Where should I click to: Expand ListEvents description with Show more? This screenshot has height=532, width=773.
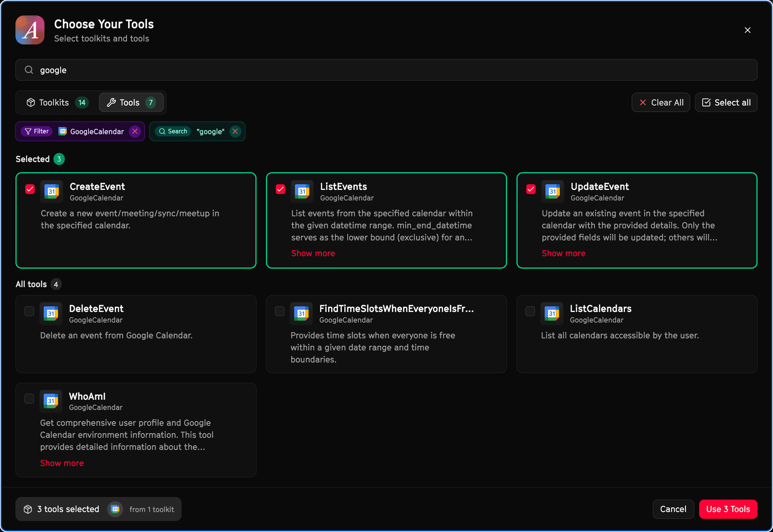point(313,253)
